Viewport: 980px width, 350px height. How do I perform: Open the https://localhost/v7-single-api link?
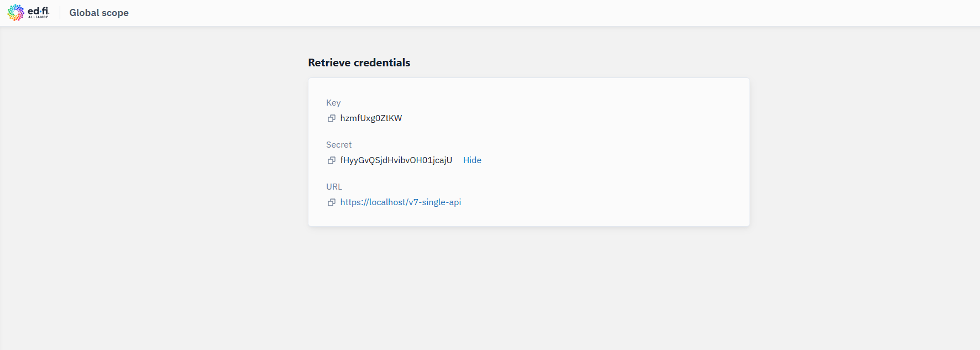401,202
